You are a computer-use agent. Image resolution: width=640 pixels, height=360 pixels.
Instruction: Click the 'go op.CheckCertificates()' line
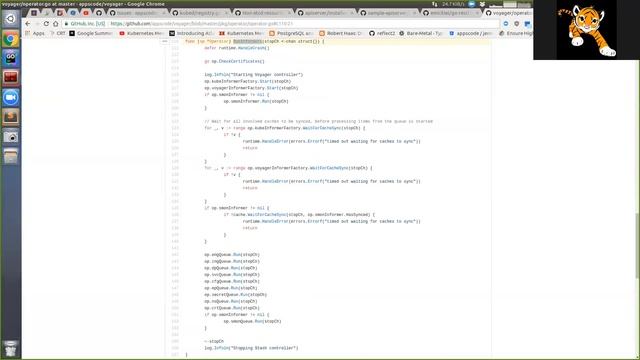click(234, 62)
